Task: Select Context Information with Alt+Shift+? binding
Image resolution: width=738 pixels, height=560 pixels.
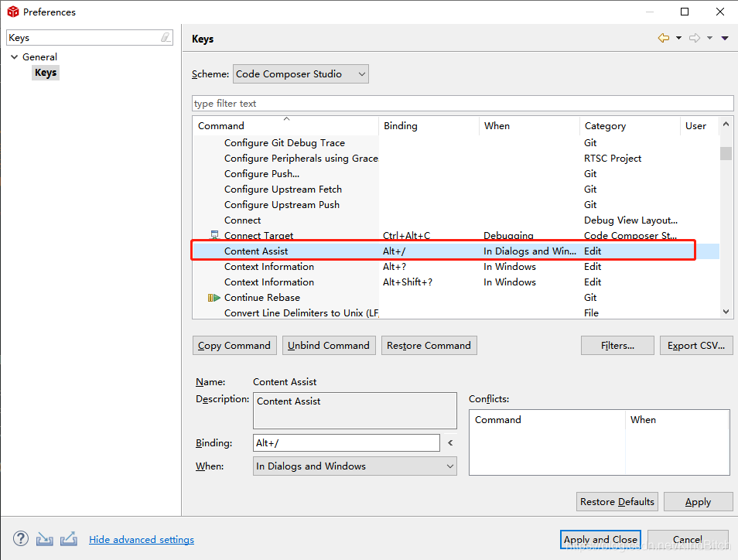Action: 456,282
